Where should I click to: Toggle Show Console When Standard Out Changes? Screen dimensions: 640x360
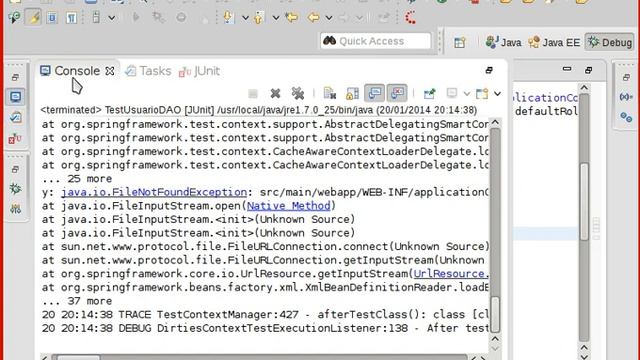(x=374, y=93)
